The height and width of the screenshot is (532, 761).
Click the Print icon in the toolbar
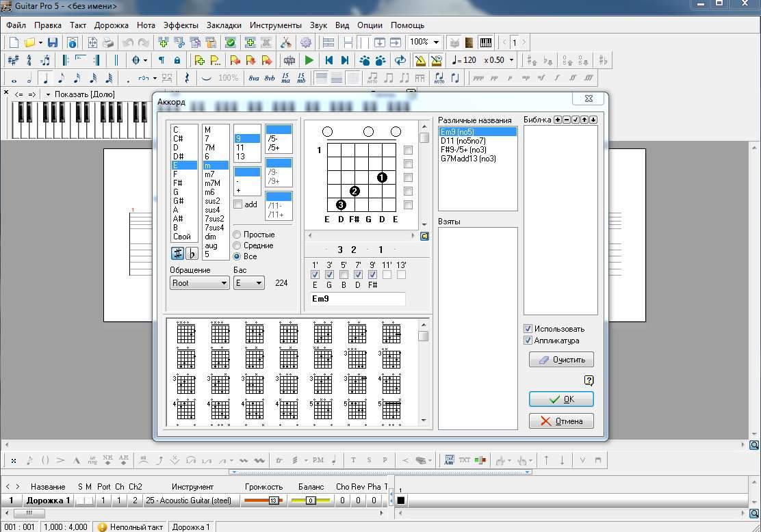pos(107,42)
